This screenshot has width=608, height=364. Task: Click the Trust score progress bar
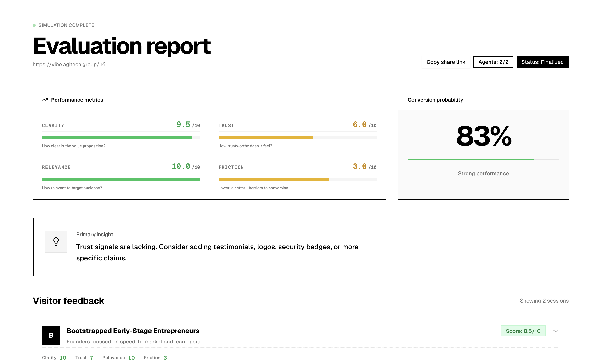(x=297, y=138)
